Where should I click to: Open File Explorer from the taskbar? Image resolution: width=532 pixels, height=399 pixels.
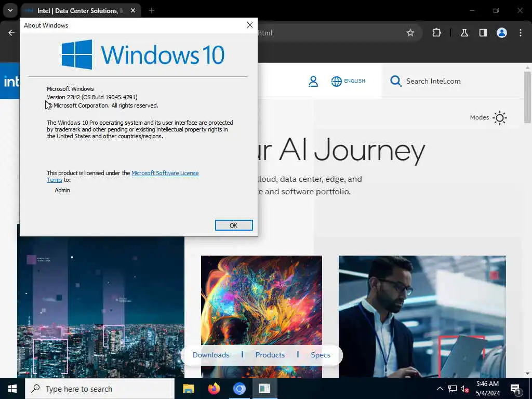click(x=188, y=389)
